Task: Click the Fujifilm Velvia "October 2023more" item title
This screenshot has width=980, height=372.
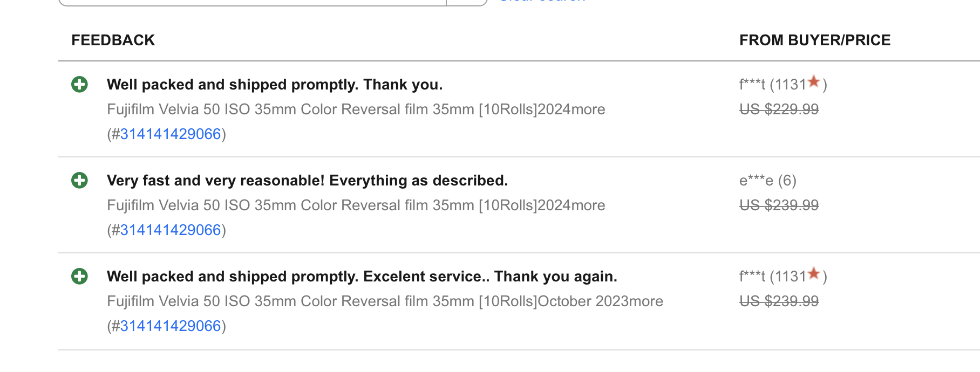Action: [385, 301]
